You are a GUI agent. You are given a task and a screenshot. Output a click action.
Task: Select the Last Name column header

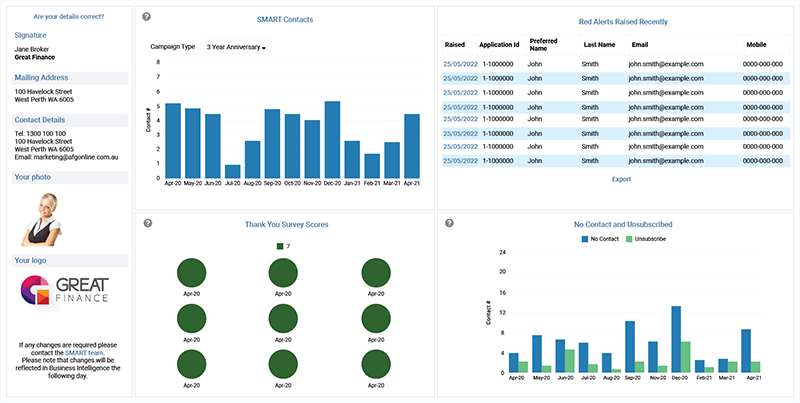pos(599,45)
